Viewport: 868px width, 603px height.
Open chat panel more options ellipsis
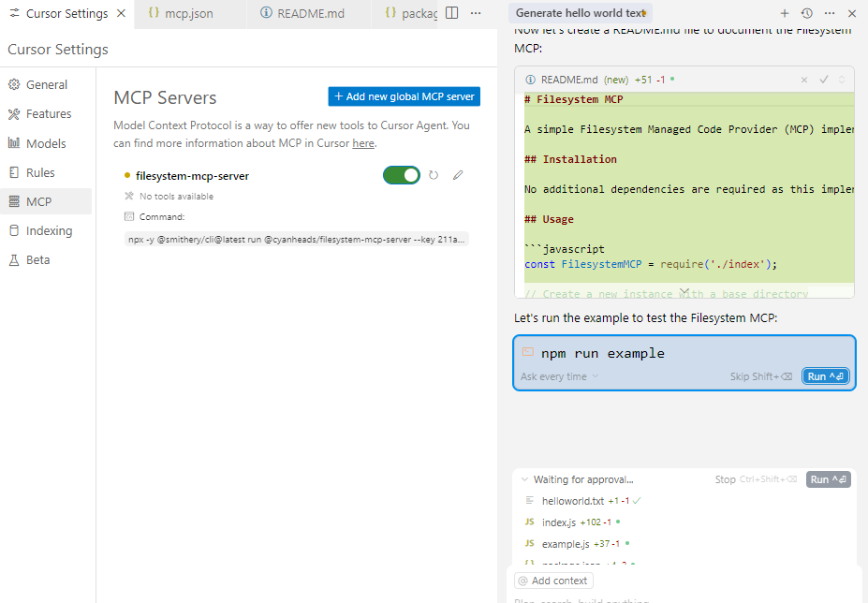[x=830, y=13]
